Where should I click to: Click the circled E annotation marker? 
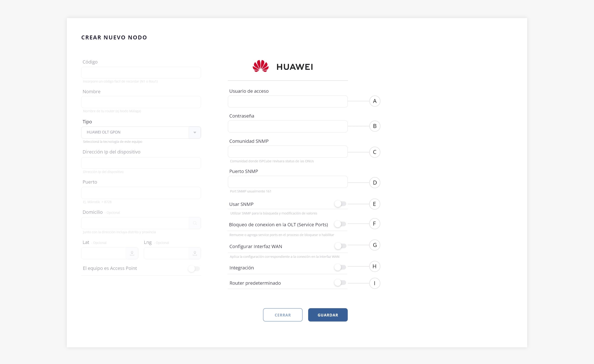click(x=374, y=204)
